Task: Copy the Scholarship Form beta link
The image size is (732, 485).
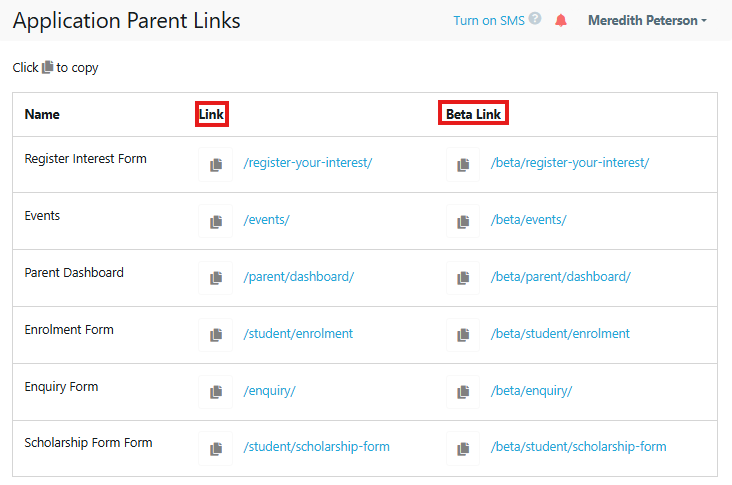Action: coord(463,448)
